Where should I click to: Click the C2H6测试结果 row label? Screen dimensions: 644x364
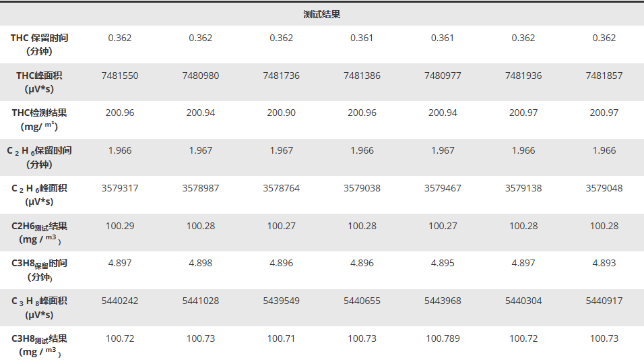click(40, 233)
